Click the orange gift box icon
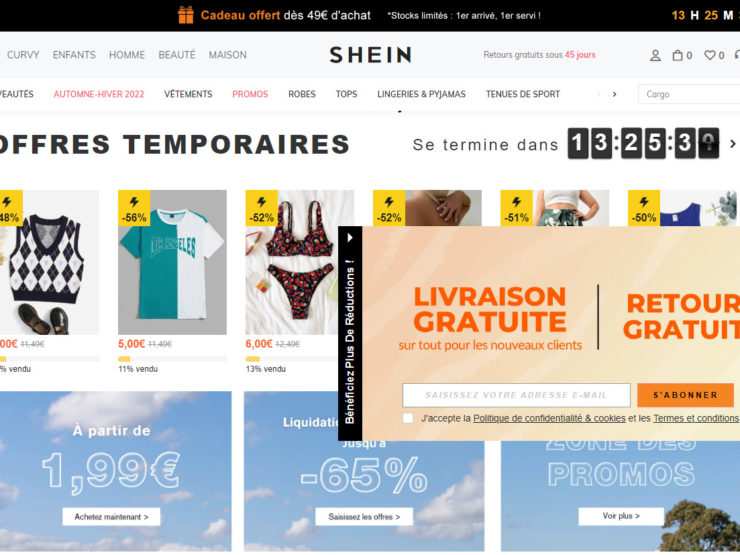Screen dimensions: 740x555 click(186, 15)
